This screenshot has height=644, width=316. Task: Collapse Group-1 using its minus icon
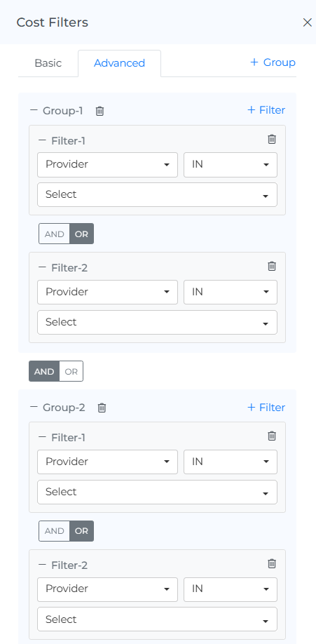(34, 110)
